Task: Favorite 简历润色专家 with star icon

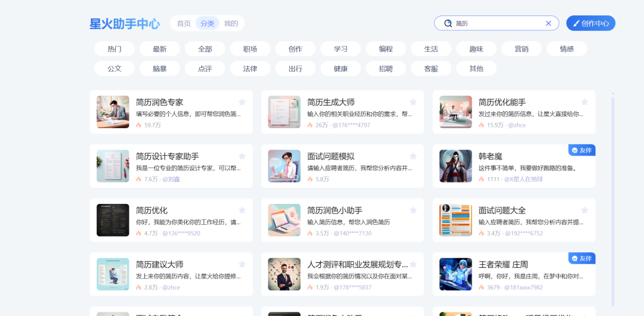Action: (242, 102)
